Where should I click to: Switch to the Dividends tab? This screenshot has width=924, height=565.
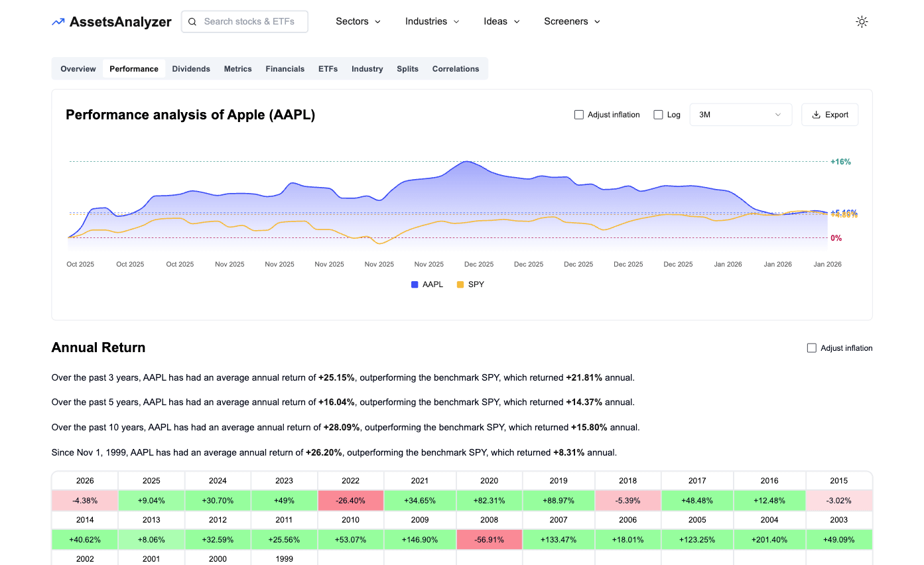191,68
